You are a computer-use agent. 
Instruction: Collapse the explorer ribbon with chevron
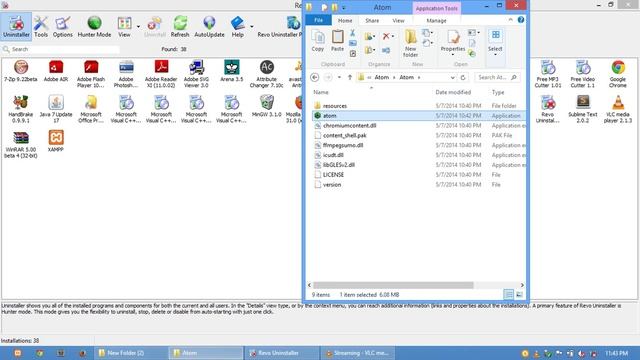pyautogui.click(x=511, y=20)
